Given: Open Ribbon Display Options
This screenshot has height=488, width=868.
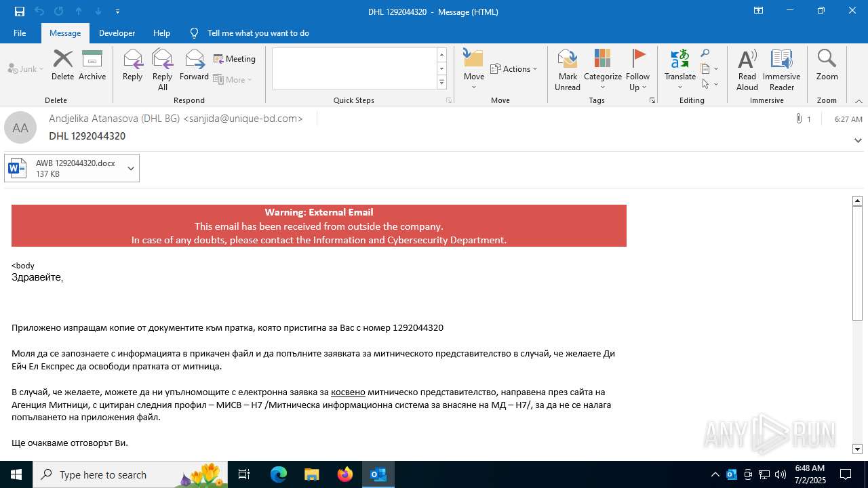Looking at the screenshot, I should coord(758,11).
